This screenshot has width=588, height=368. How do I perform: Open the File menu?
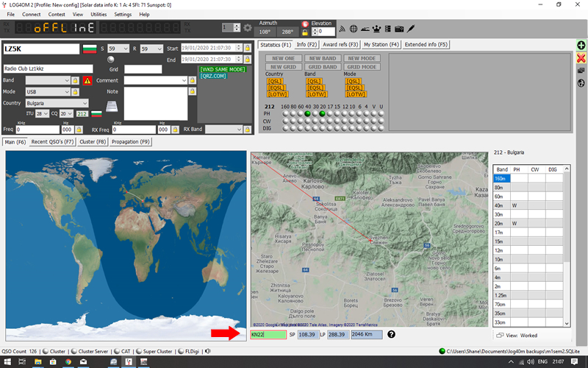[x=11, y=14]
